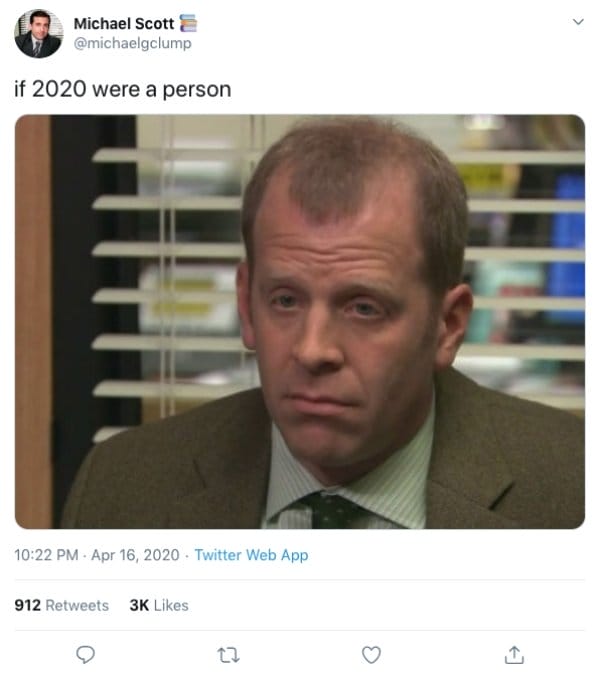Click the wooden door frame in photo
The height and width of the screenshot is (677, 600).
(x=33, y=322)
